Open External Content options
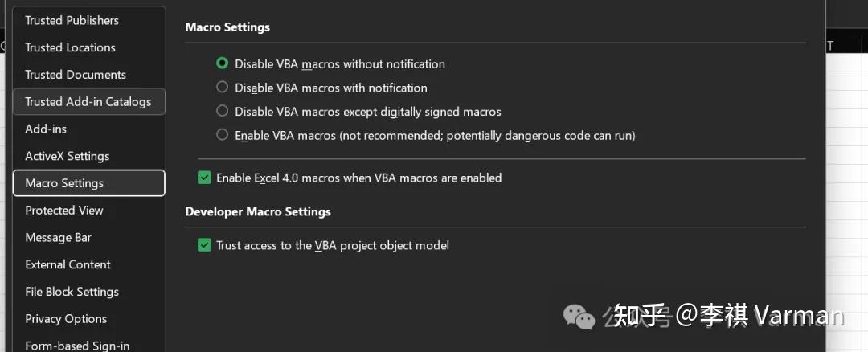868x352 pixels. pyautogui.click(x=68, y=264)
